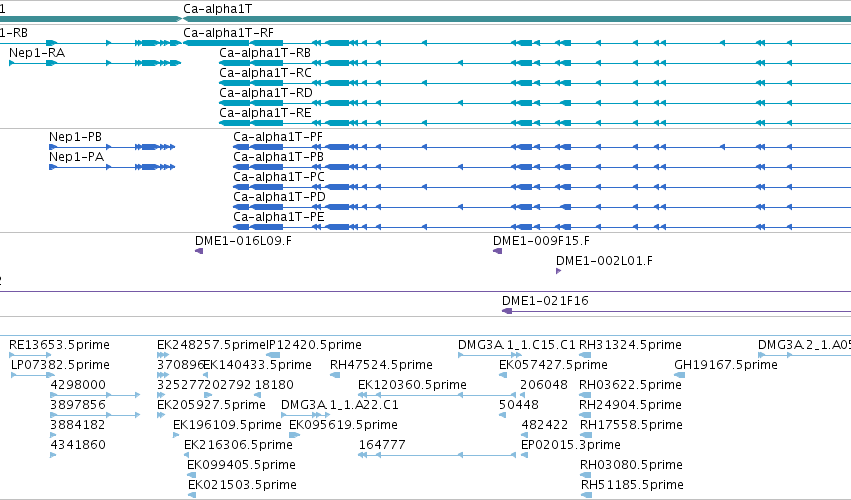Click the 50448 feature label
This screenshot has height=500, width=851.
click(518, 406)
